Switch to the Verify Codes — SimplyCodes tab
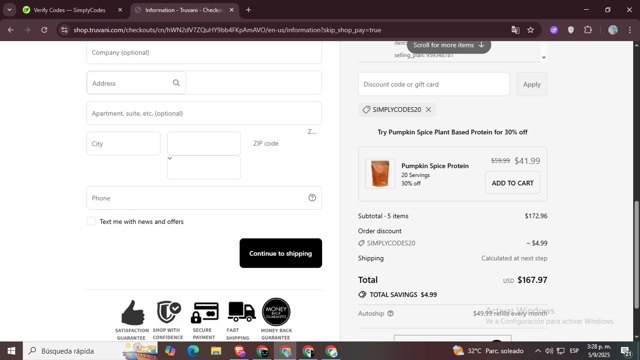640x360 pixels. click(x=69, y=10)
